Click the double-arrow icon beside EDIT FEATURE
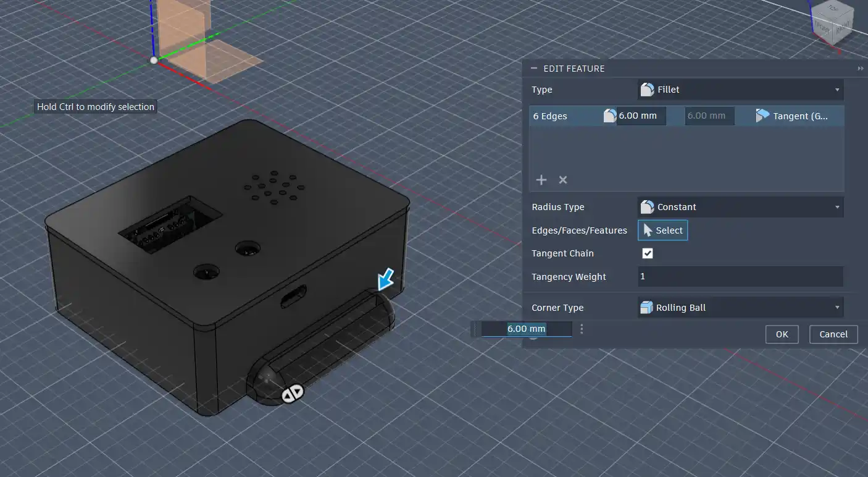 click(x=860, y=69)
